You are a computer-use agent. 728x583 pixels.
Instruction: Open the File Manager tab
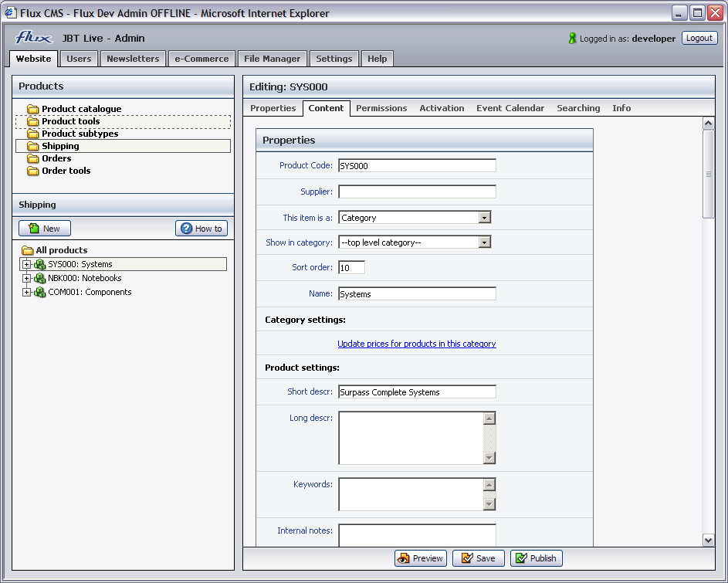tap(272, 59)
